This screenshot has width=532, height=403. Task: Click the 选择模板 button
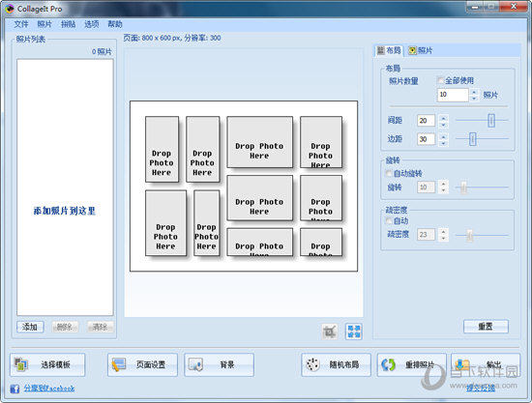click(x=47, y=364)
